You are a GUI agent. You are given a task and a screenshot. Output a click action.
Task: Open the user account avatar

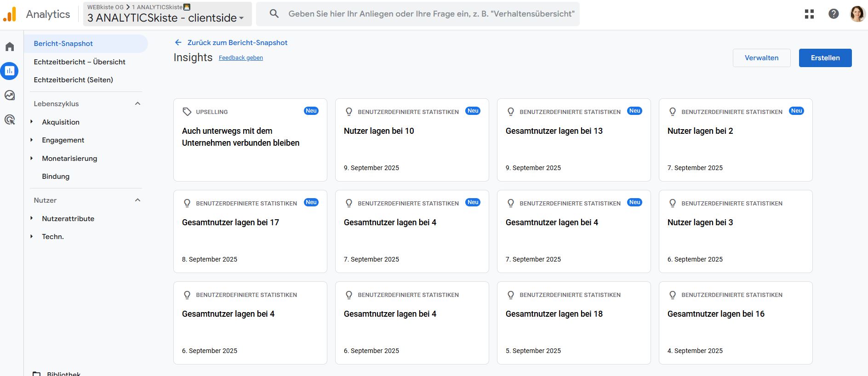[857, 14]
